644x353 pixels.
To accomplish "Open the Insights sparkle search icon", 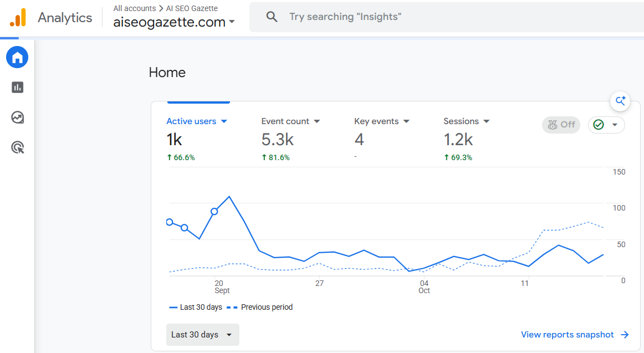I will [x=620, y=101].
